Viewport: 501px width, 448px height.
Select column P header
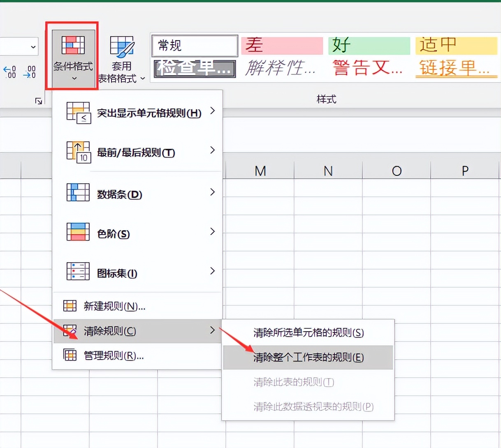point(465,171)
